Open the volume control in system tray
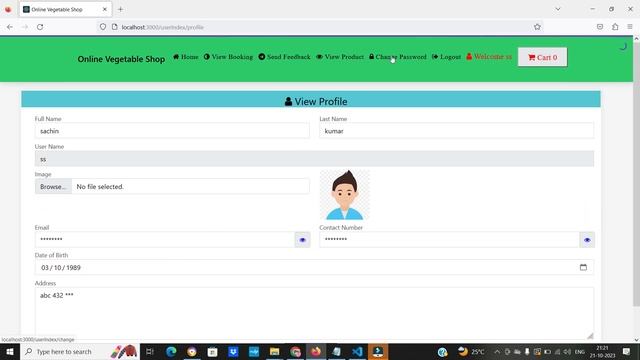This screenshot has height=360, width=640. [567, 351]
